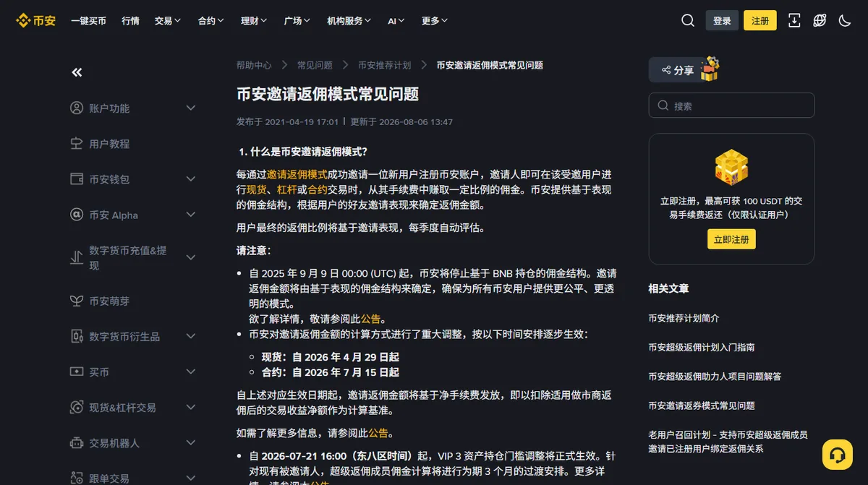
Task: Click the 登录 button
Action: coord(722,20)
